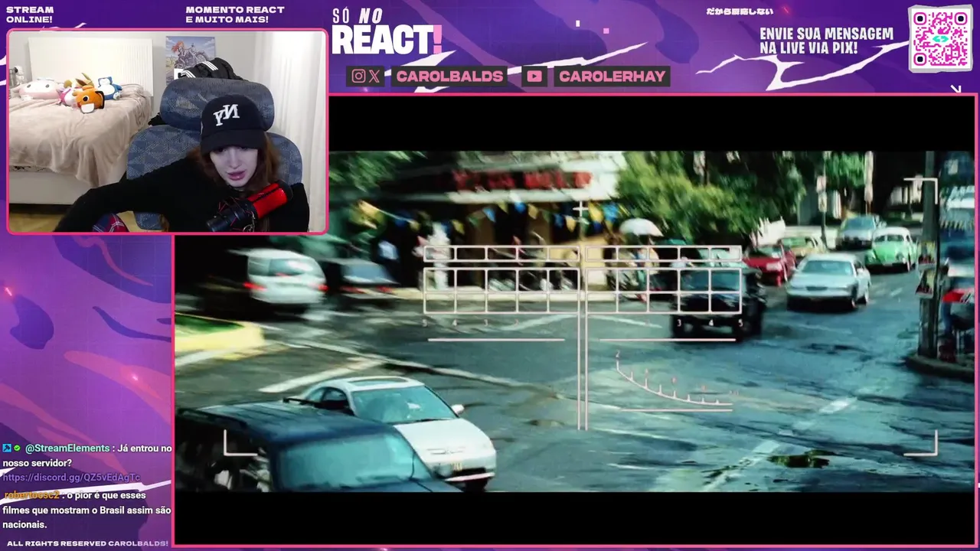The width and height of the screenshot is (980, 551).
Task: Click 'ALL RIGHTS RESERVED CAROLBALDS!' footer text
Action: coord(87,543)
